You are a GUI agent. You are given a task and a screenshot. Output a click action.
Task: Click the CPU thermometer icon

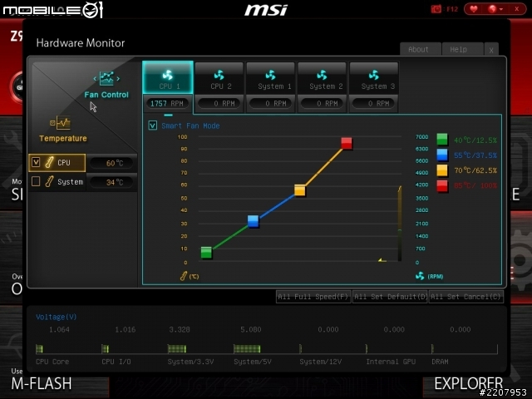[x=50, y=162]
